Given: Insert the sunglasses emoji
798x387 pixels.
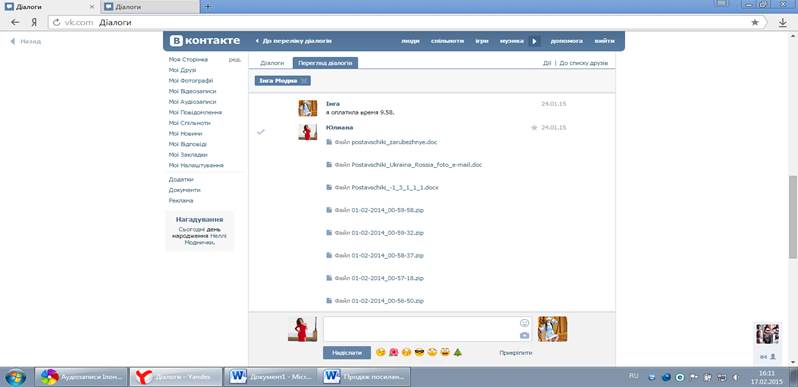Looking at the screenshot, I should coord(419,352).
